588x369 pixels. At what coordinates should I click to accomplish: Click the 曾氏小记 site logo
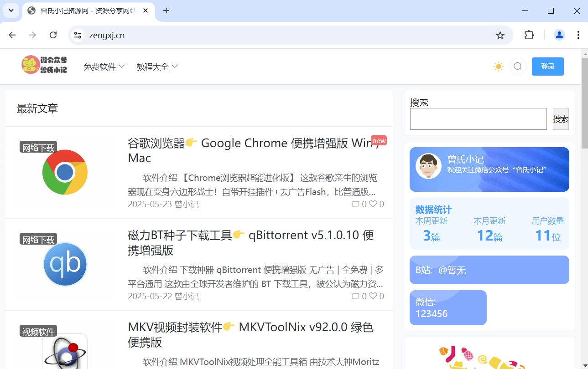[44, 65]
